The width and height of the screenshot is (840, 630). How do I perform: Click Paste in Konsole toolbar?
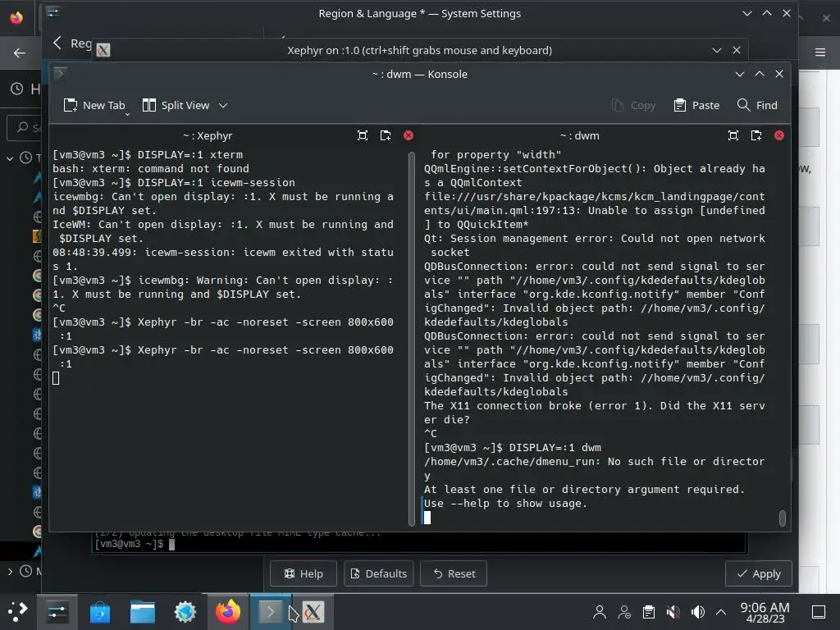pos(696,106)
